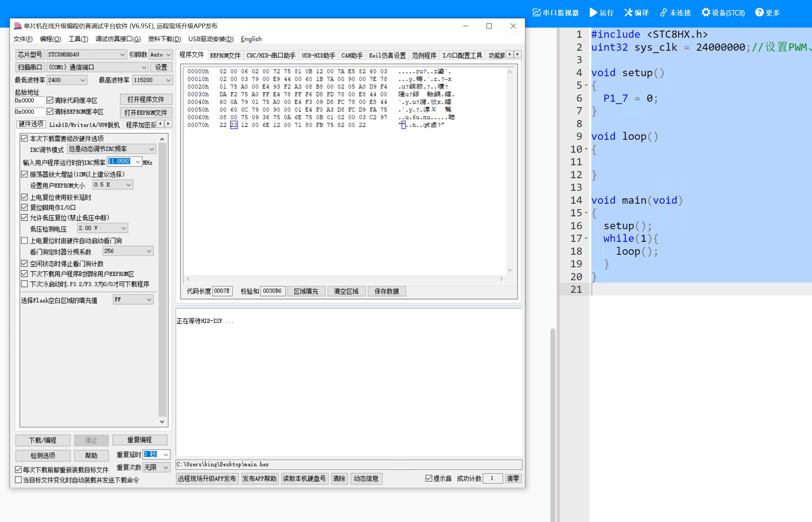Open the 调试仿真接口(G) menu
This screenshot has height=522, width=812.
click(118, 39)
